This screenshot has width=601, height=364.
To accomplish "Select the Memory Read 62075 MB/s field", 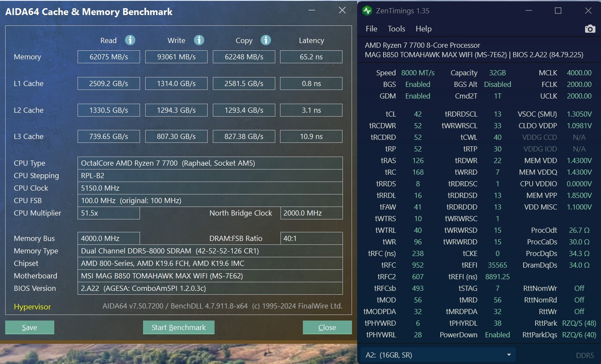I will [x=109, y=57].
